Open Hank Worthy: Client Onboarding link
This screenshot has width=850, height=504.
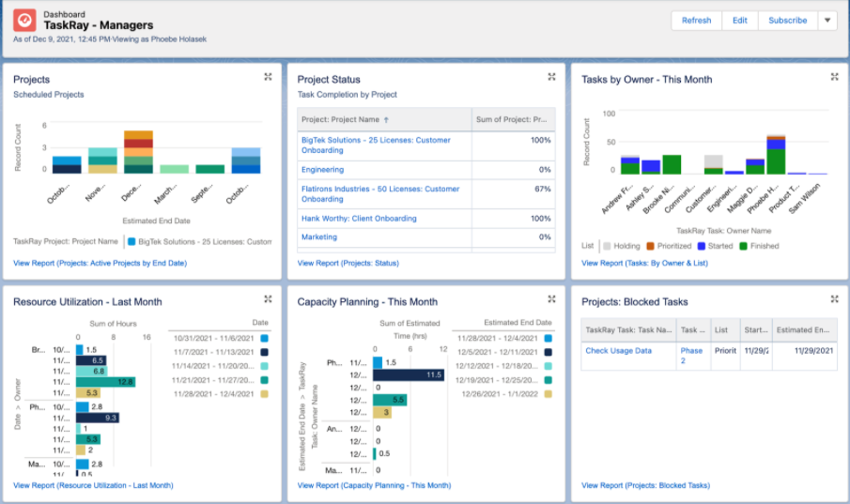point(359,219)
